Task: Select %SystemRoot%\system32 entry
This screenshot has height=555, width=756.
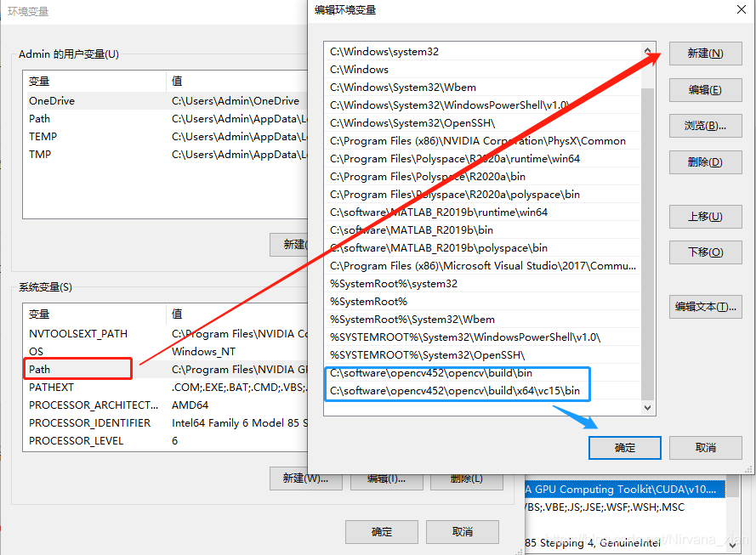Action: pyautogui.click(x=483, y=283)
